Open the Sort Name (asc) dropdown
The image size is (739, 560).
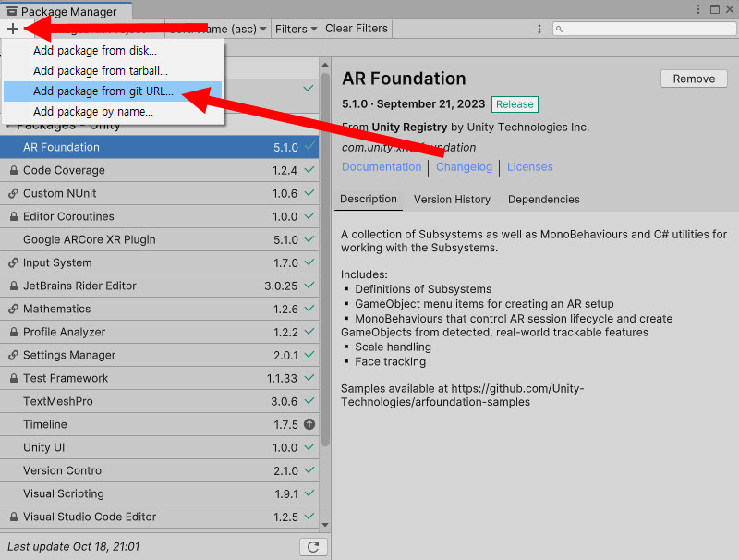tap(217, 29)
